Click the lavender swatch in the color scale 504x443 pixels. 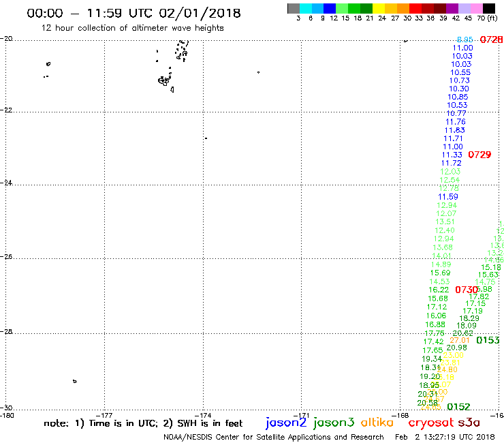[x=464, y=8]
